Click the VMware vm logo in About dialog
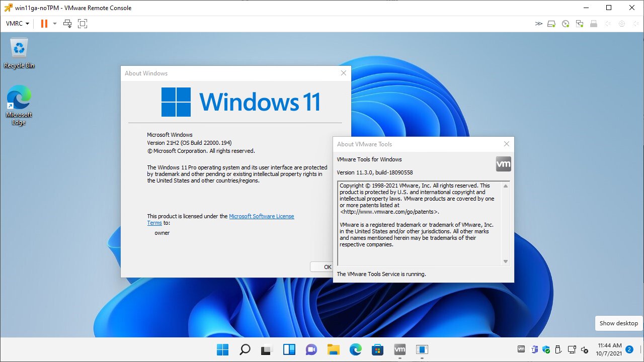 [x=504, y=164]
